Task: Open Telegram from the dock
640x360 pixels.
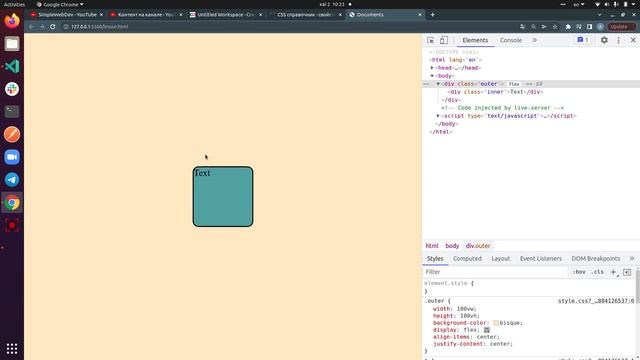Action: [x=12, y=180]
